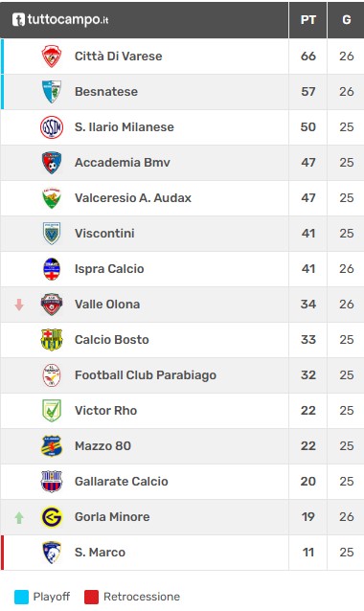
Task: Click the S. Ilario Milanese round badge
Action: [52, 127]
